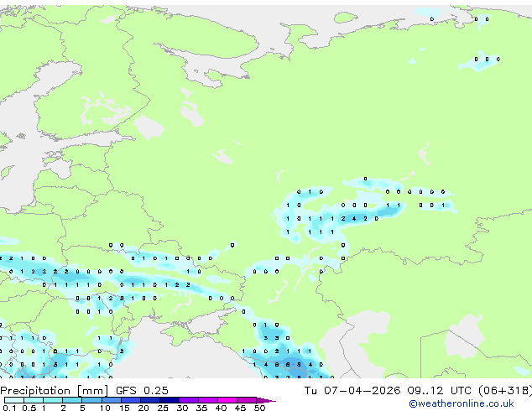532x411 pixels.
Task: Click the legend value label '10'
Action: pyautogui.click(x=105, y=408)
